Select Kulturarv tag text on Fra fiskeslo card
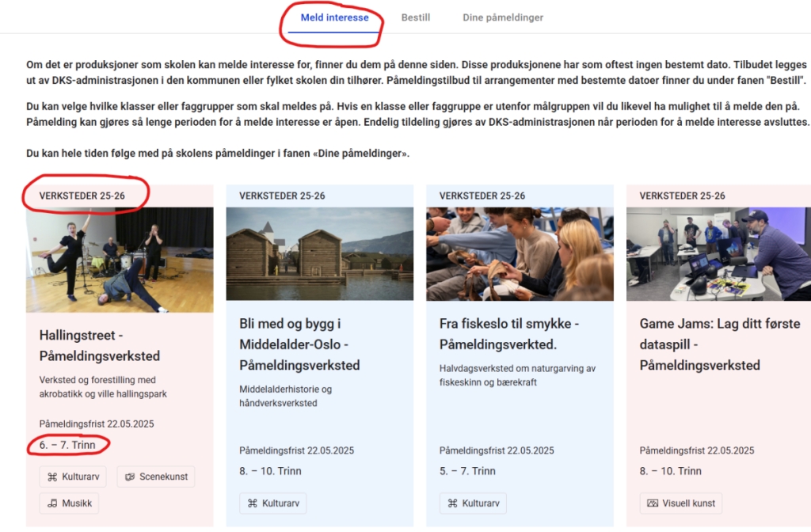 click(x=481, y=503)
